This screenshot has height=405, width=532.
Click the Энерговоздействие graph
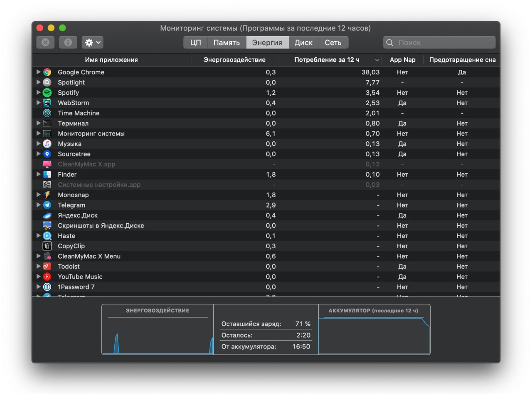(158, 329)
